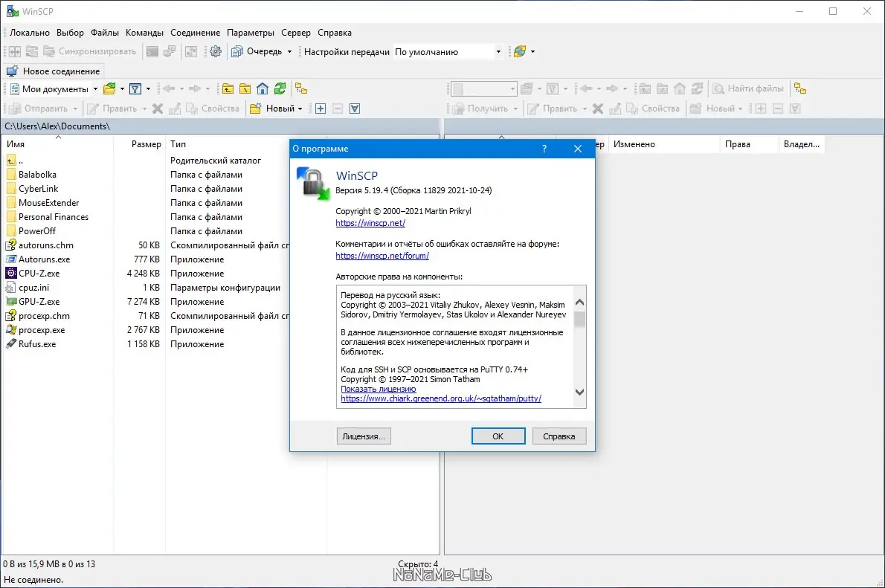Click the Новое соединение monitor icon
Viewport: 885px width, 588px height.
point(12,71)
